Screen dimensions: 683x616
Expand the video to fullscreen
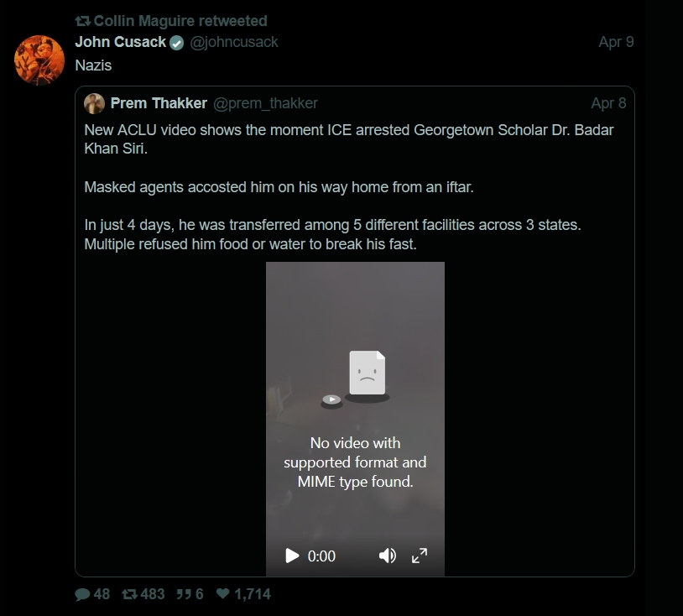tap(420, 556)
